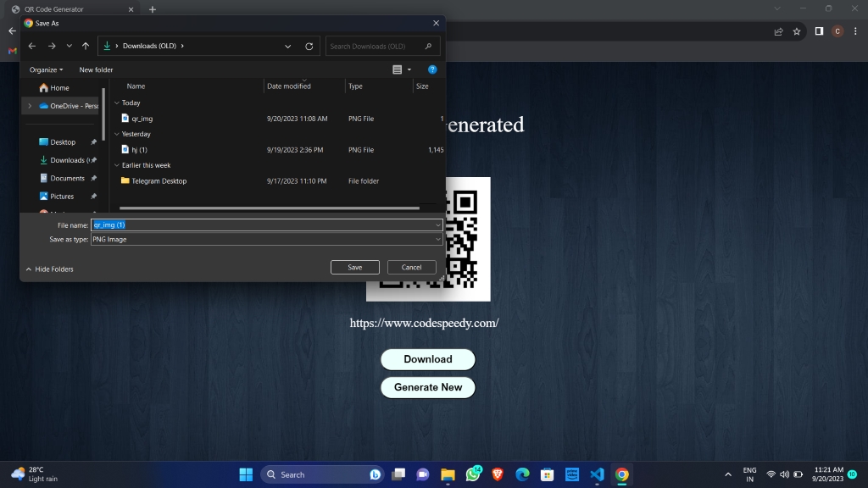Image resolution: width=868 pixels, height=488 pixels.
Task: Open view options dropdown arrow
Action: (409, 69)
